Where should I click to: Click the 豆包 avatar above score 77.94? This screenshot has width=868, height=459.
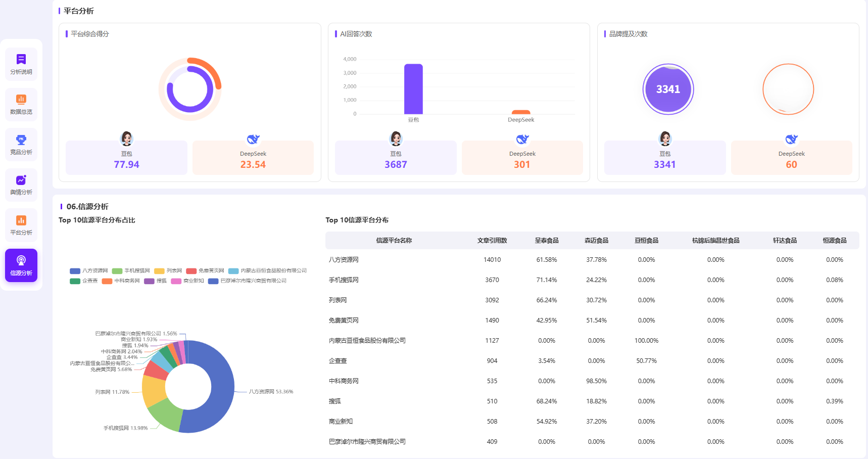pyautogui.click(x=126, y=139)
